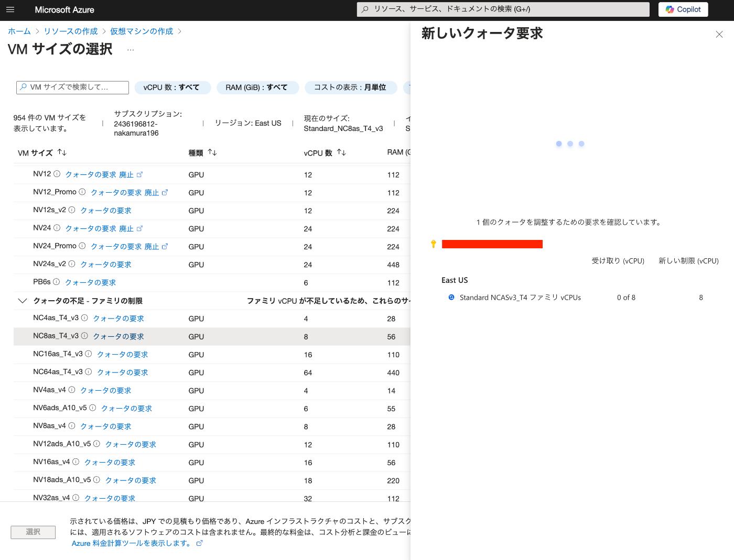The height and width of the screenshot is (560, 734).
Task: Show info icon for NC64as_T4_v3
Action: click(x=89, y=371)
